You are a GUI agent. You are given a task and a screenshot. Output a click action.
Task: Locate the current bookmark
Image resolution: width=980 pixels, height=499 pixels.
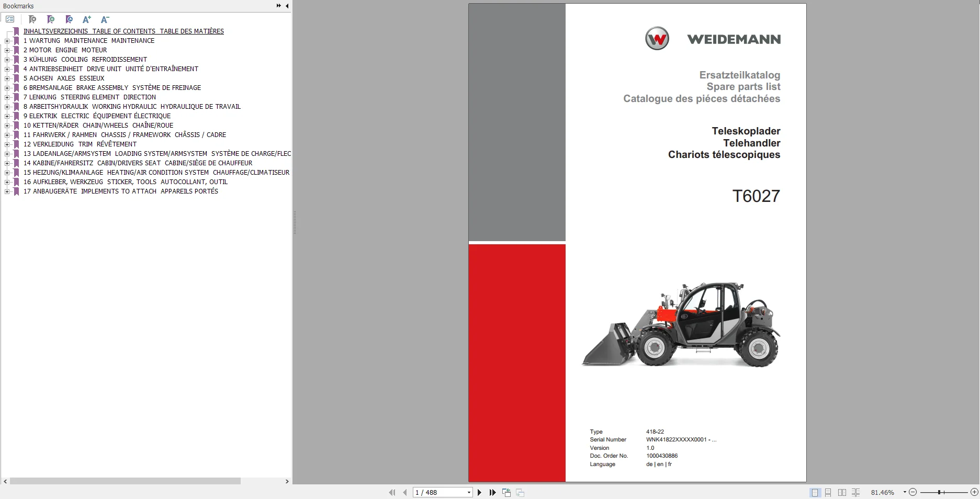pyautogui.click(x=69, y=19)
